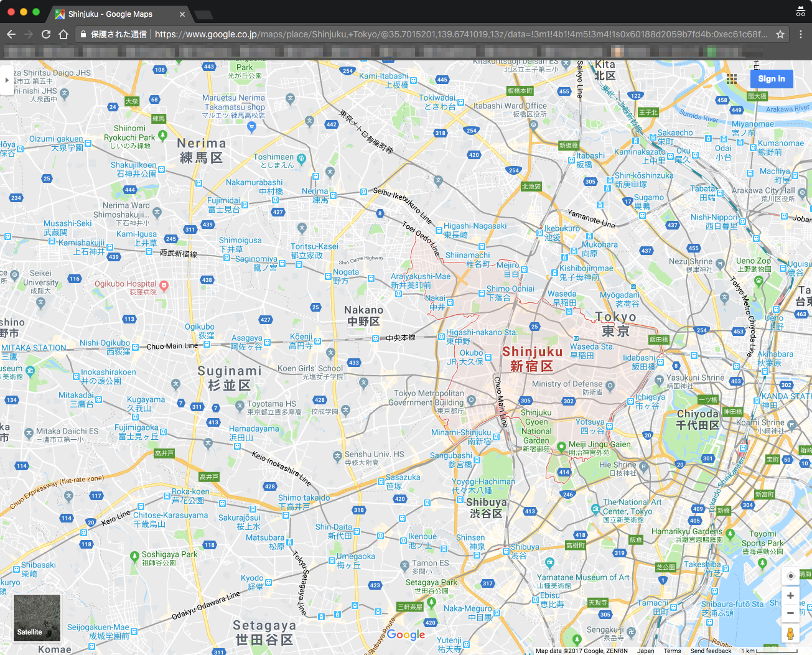Click the secure connection padlock icon
The height and width of the screenshot is (655, 812).
coord(83,34)
